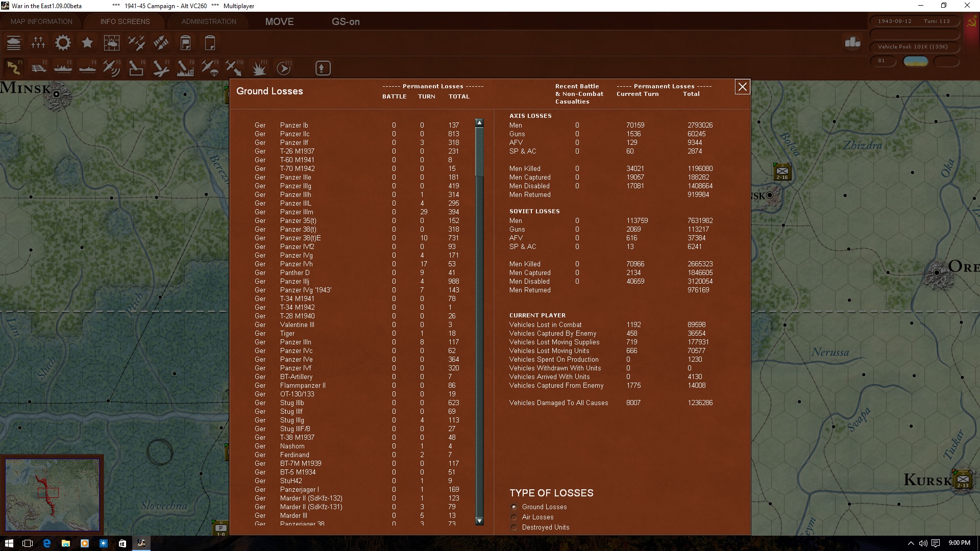Open the production gear icon
Viewport: 980px width, 551px height.
tap(63, 43)
